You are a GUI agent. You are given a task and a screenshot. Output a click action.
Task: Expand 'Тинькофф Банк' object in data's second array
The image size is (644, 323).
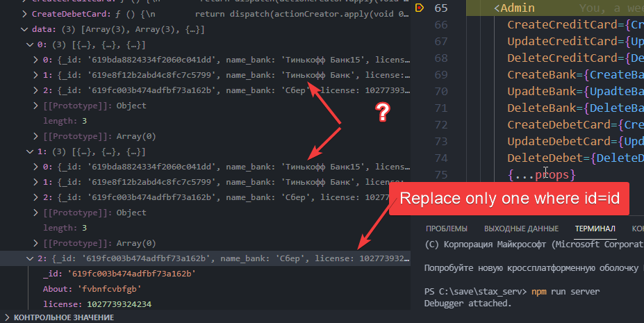(35, 182)
